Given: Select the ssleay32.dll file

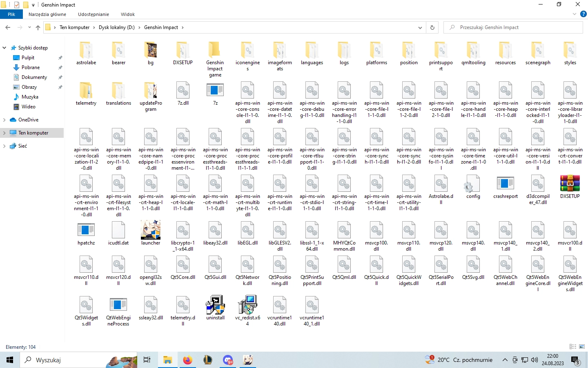Looking at the screenshot, I should [151, 308].
